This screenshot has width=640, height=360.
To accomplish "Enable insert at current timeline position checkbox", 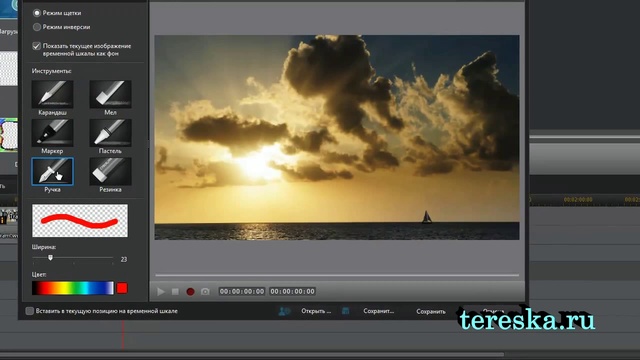I will click(29, 311).
